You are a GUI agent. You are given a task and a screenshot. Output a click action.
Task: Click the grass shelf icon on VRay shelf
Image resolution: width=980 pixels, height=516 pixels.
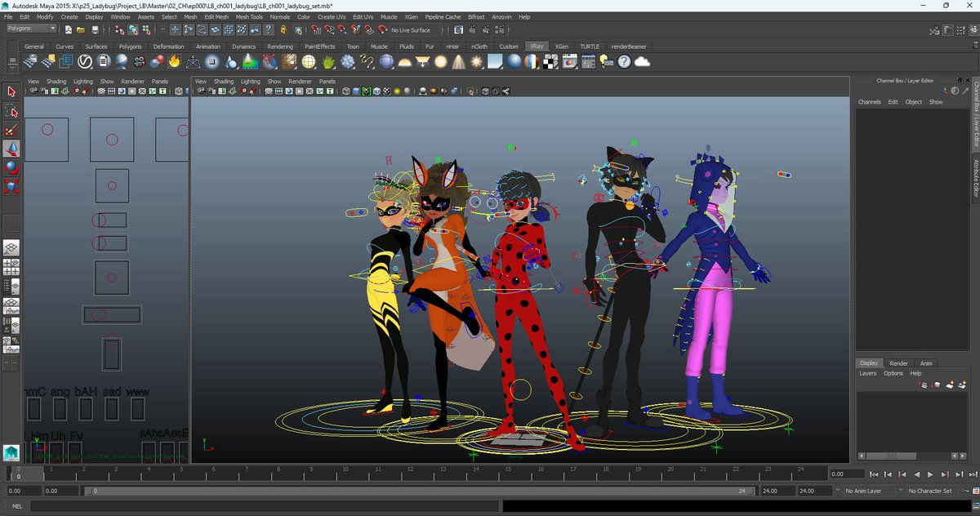[328, 61]
